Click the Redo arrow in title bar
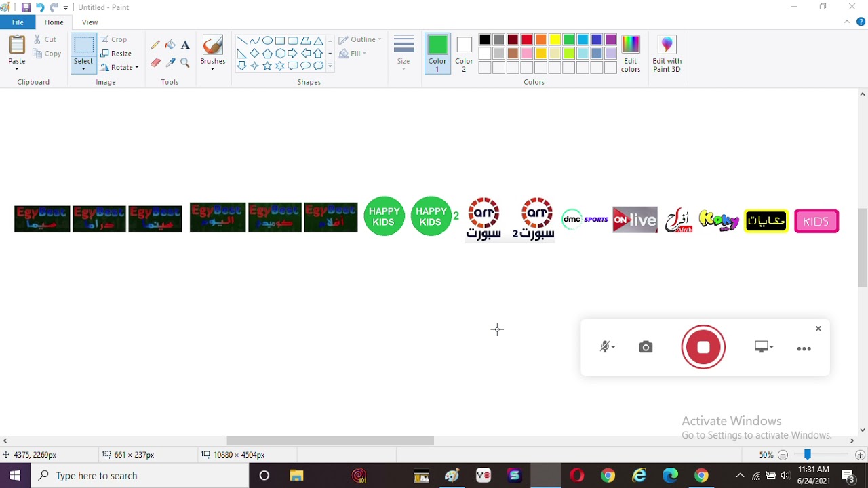Viewport: 868px width, 488px height. pos(54,7)
